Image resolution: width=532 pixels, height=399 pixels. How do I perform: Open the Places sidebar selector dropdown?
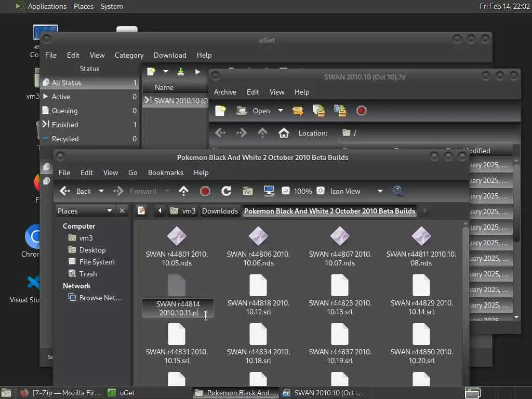[85, 211]
